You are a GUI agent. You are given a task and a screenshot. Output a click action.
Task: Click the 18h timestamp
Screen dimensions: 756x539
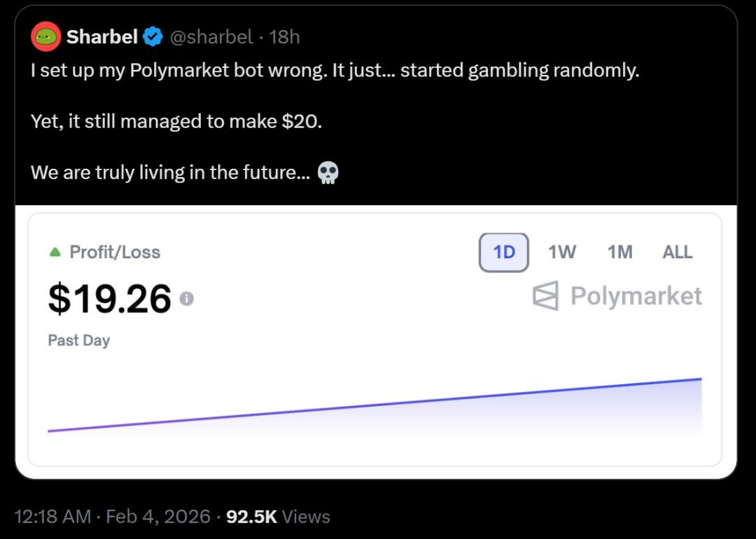pyautogui.click(x=286, y=38)
